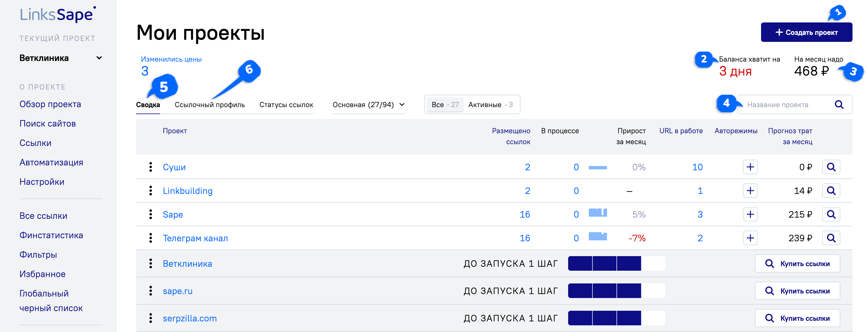Screen dimensions: 868x332
Task: Switch to the Ссылочный профиль tab
Action: pos(210,105)
